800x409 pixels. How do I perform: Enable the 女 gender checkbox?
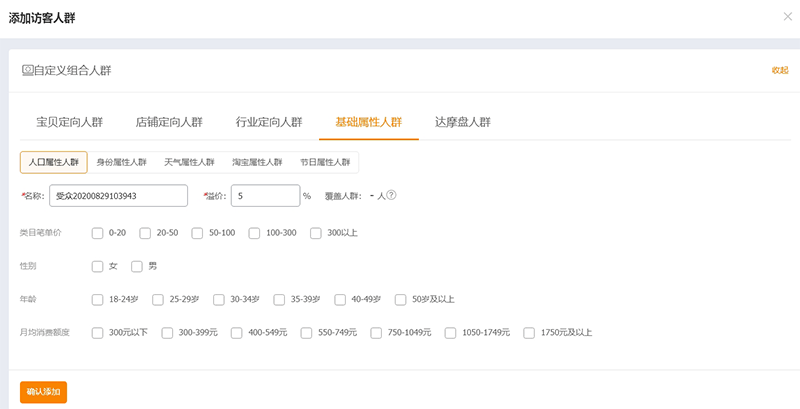click(97, 266)
